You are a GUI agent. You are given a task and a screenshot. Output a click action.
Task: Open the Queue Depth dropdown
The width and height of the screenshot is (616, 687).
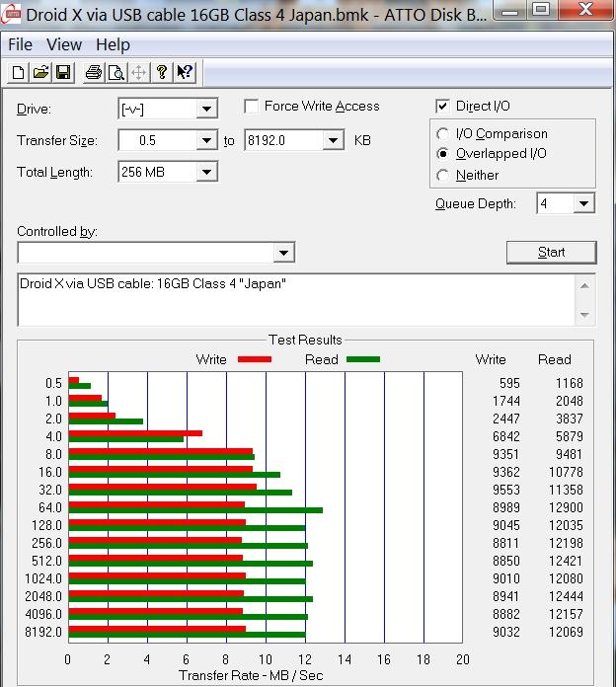(583, 203)
